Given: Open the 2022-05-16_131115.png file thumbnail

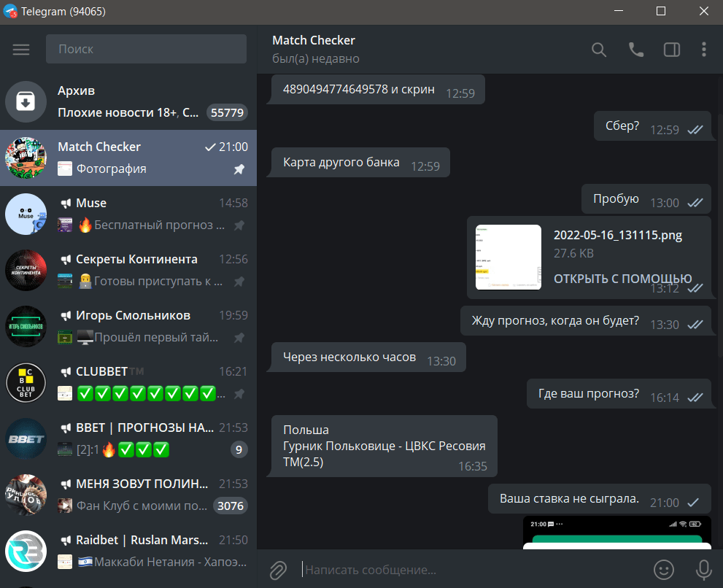Looking at the screenshot, I should [x=508, y=257].
